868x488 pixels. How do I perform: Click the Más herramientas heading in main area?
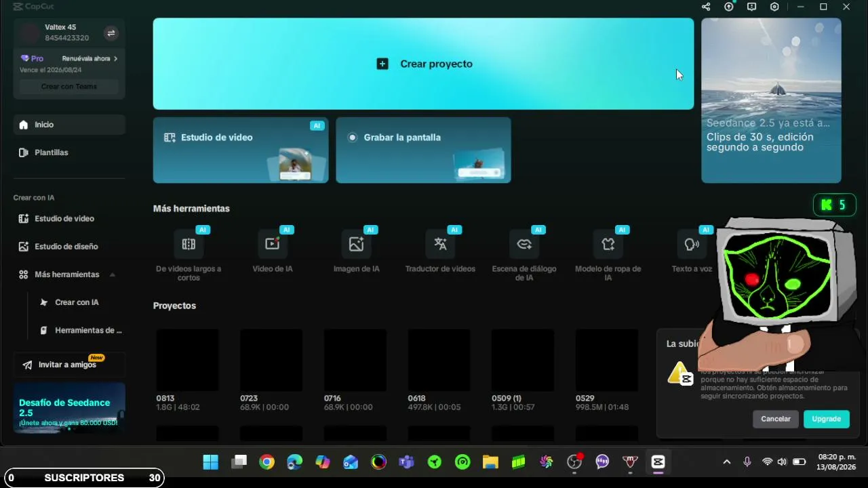(x=191, y=209)
